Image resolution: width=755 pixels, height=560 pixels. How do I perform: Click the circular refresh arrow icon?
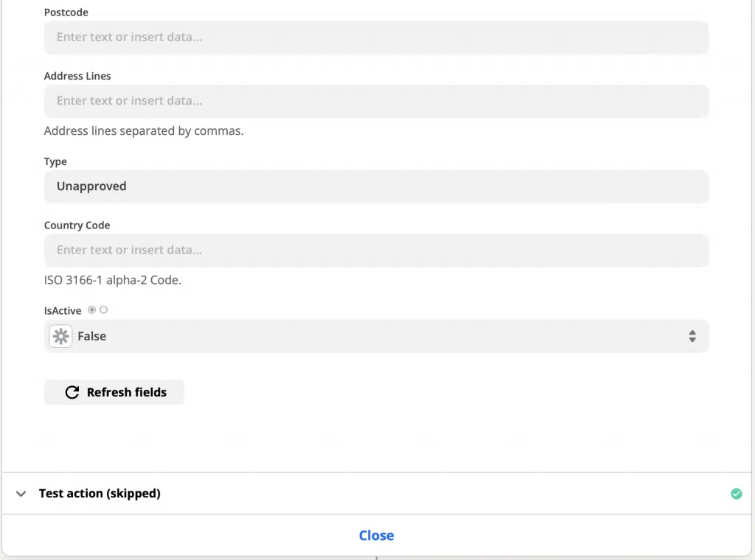click(72, 392)
